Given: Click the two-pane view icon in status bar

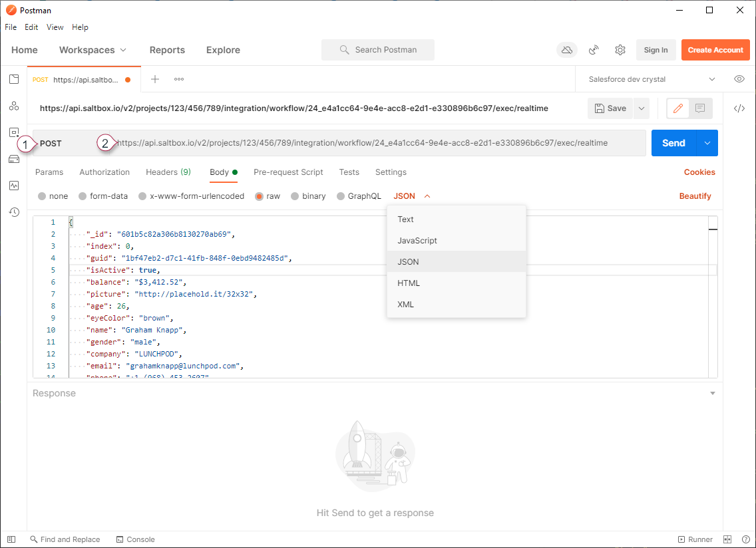Looking at the screenshot, I should pyautogui.click(x=727, y=539).
